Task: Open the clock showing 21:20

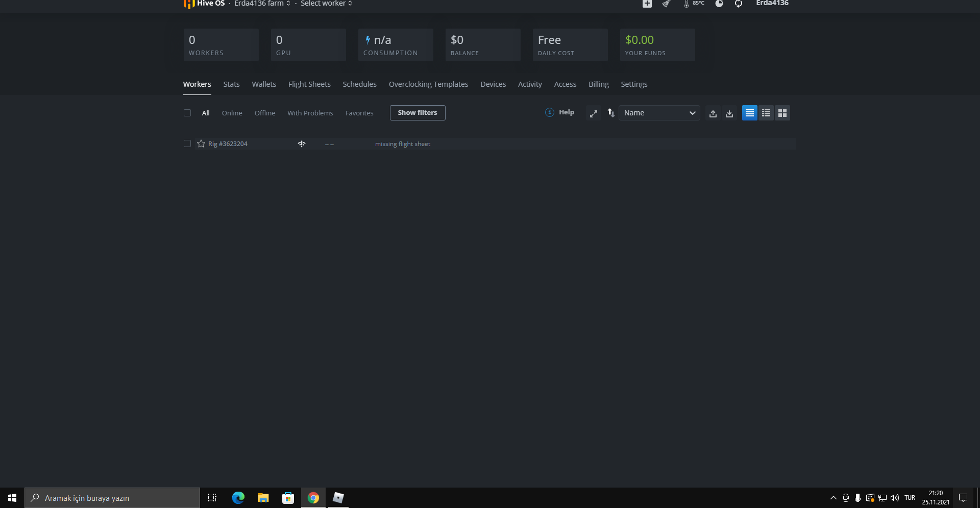Action: (936, 498)
